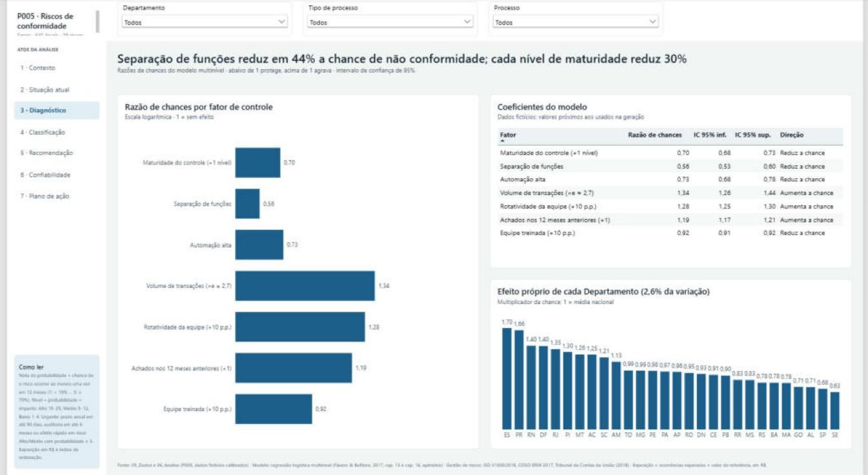Click the P005 · Riscos de conformidade title

click(x=45, y=21)
